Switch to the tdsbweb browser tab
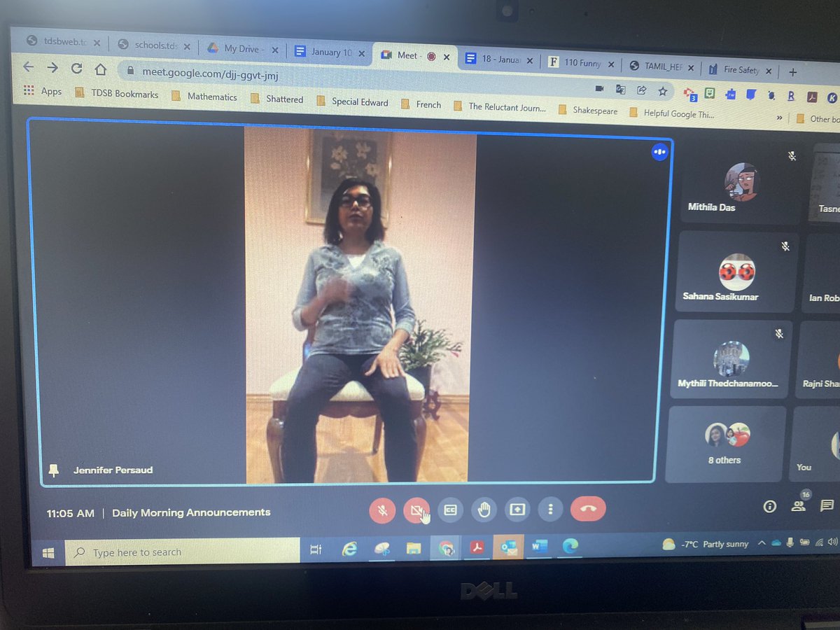Screen dimensions: 840x630 (x=64, y=41)
